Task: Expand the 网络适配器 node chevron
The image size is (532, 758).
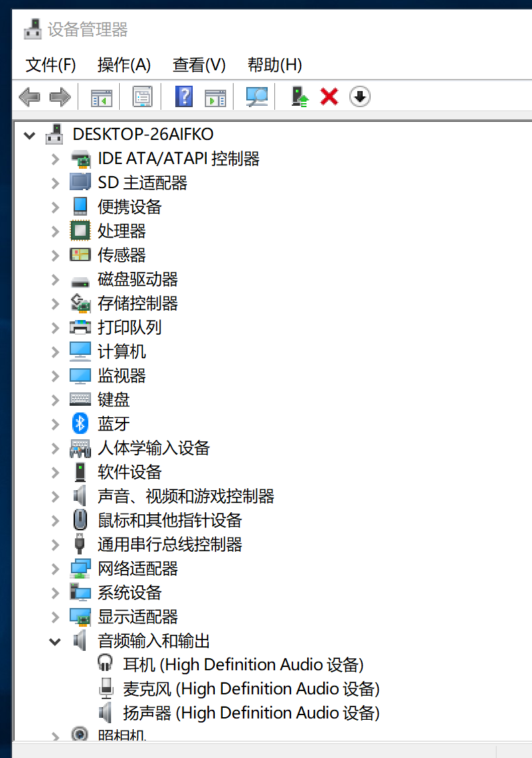Action: [55, 569]
